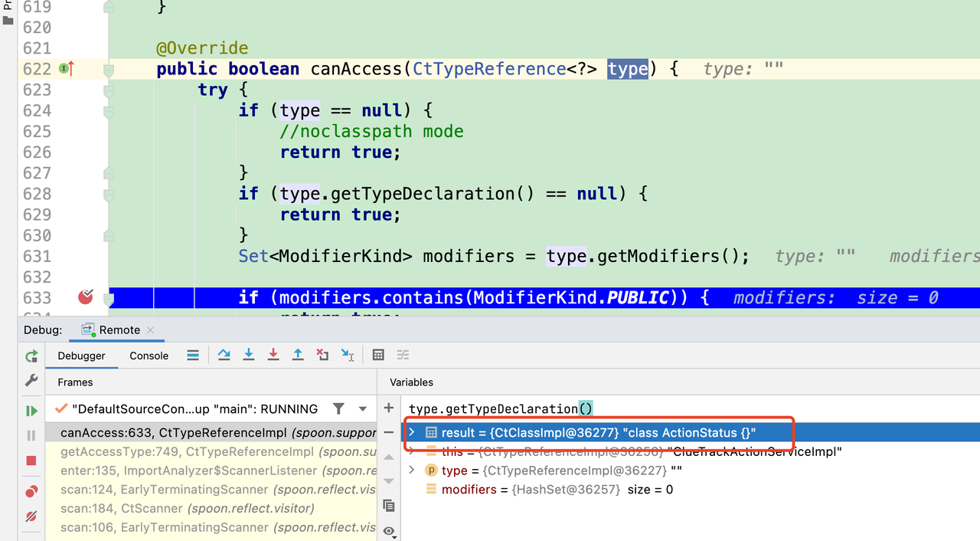Expand the result CtClassImpl variable
This screenshot has width=980, height=541.
click(412, 432)
